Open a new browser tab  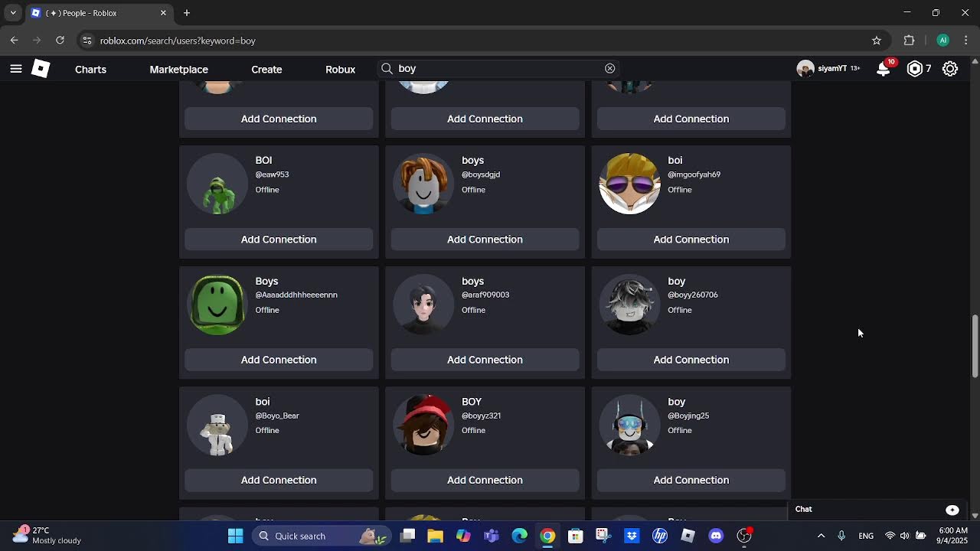pyautogui.click(x=187, y=13)
